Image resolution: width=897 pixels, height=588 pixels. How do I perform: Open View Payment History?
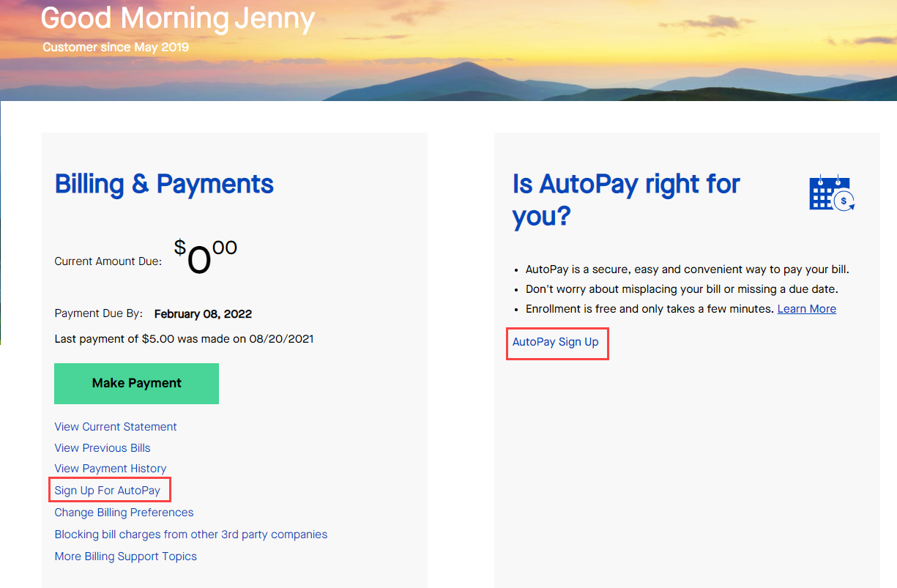coord(110,468)
